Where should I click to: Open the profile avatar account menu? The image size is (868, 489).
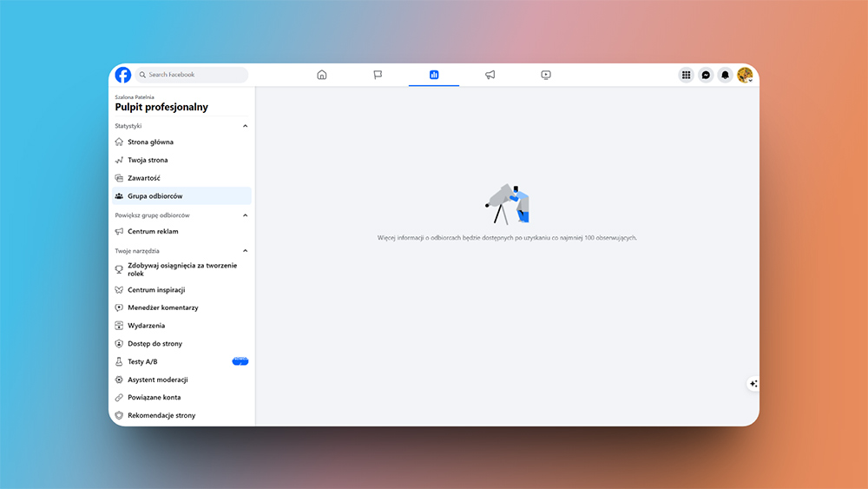(x=745, y=75)
